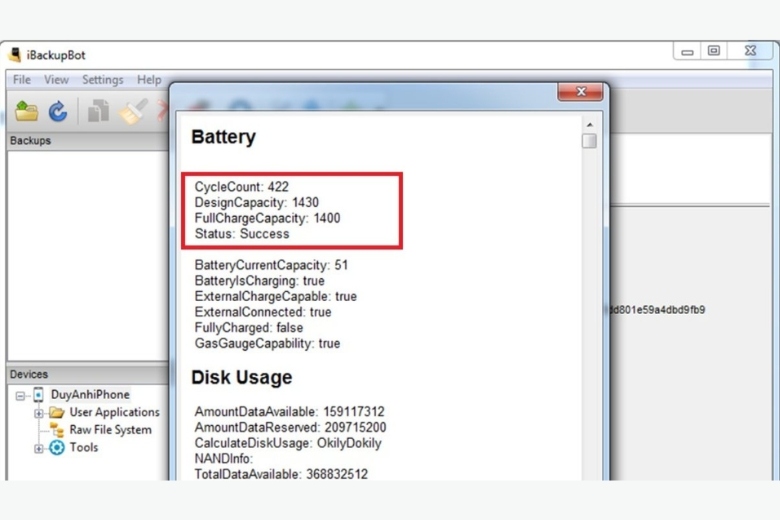This screenshot has width=780, height=520.
Task: Click the iBackupBot title bar app icon
Action: pos(15,55)
